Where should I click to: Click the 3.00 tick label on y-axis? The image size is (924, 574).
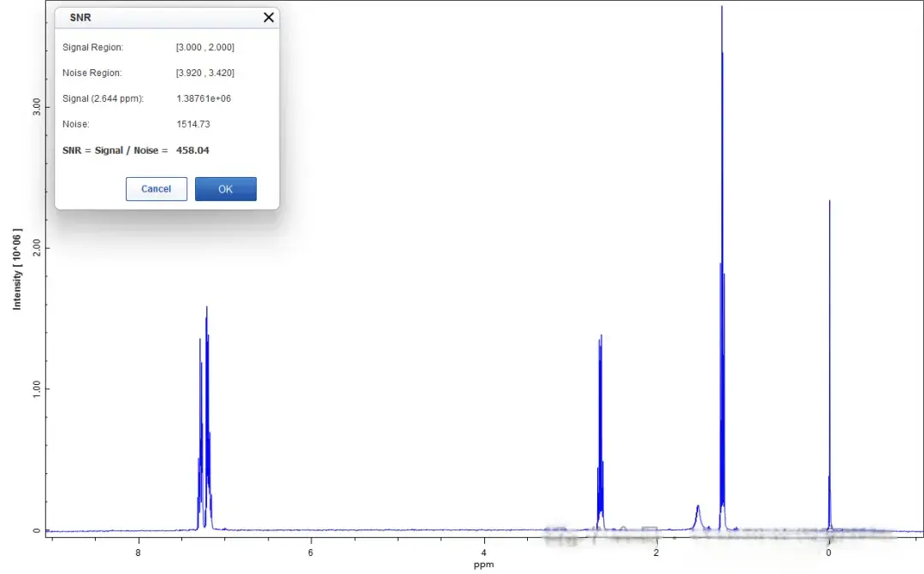[x=36, y=106]
